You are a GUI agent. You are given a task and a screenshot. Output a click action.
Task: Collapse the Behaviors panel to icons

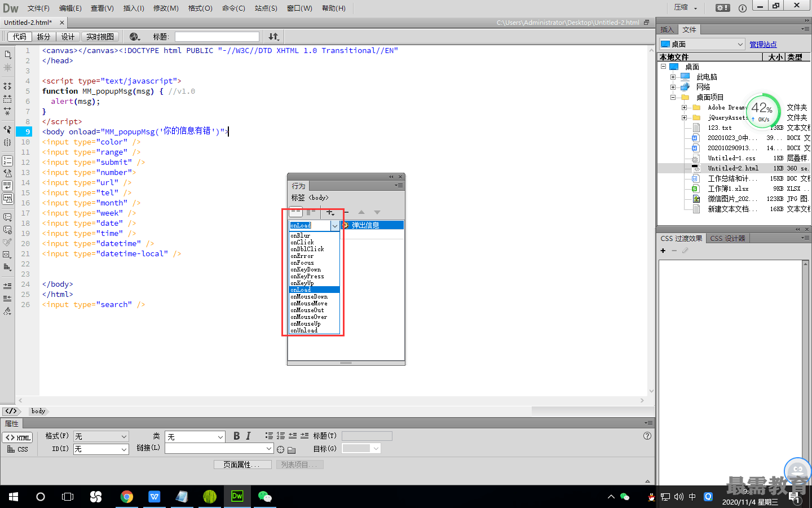[391, 177]
